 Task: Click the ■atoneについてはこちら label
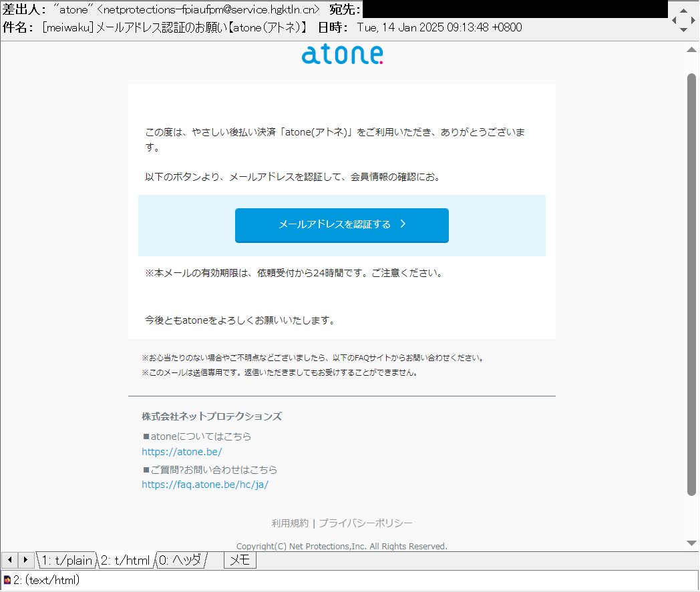(x=197, y=436)
